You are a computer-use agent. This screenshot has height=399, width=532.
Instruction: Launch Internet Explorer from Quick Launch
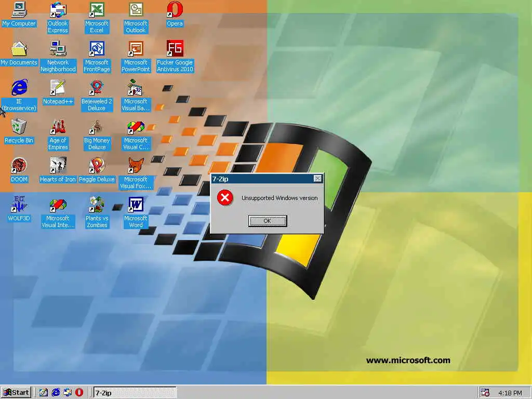[x=56, y=393]
